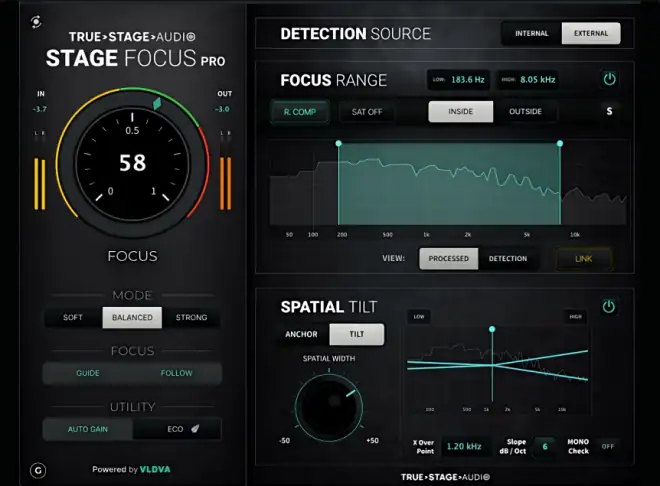
Task: Select STRONG mode
Action: pos(192,317)
